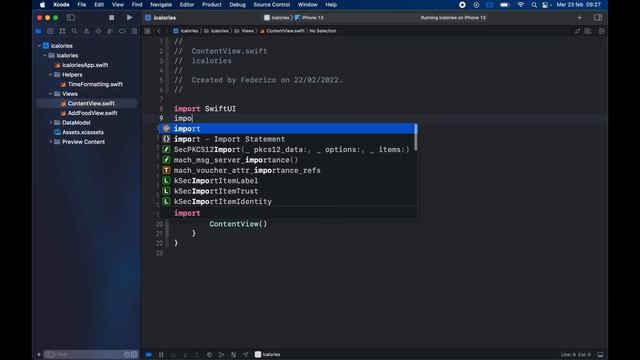
Task: Choose the iPhone 13 run destination
Action: pyautogui.click(x=309, y=18)
